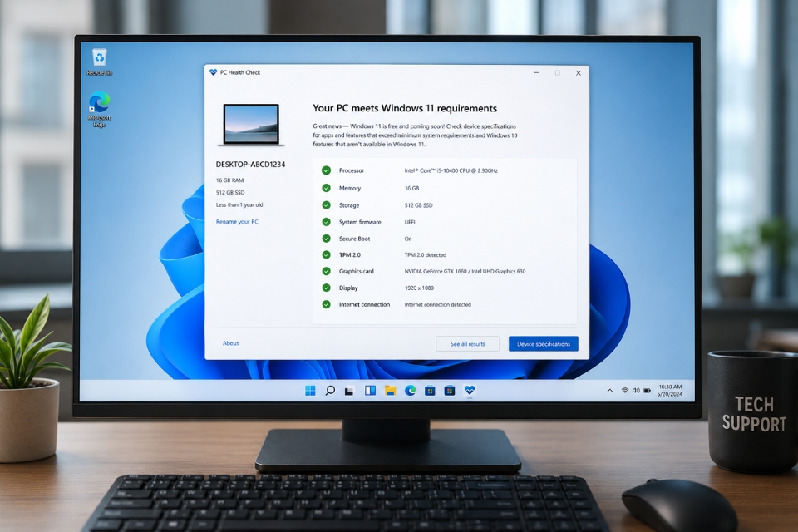Select the Intel Core i5-10400 CPU value
This screenshot has width=798, height=532.
451,170
